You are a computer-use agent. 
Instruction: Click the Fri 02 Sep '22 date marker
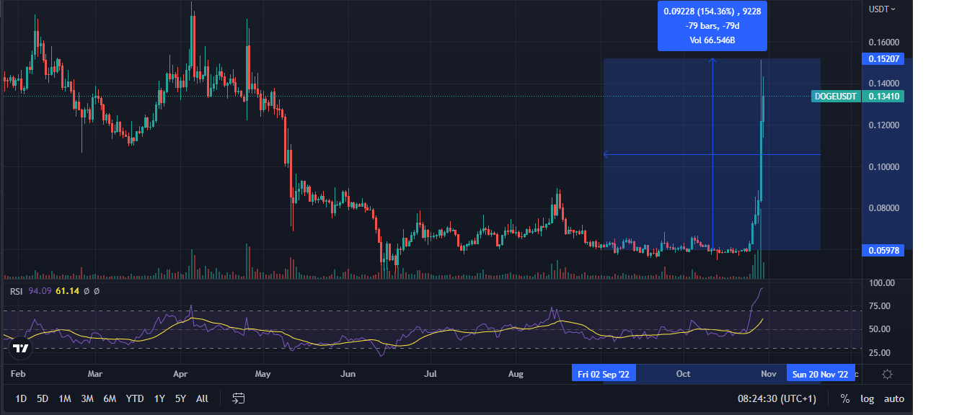click(604, 374)
